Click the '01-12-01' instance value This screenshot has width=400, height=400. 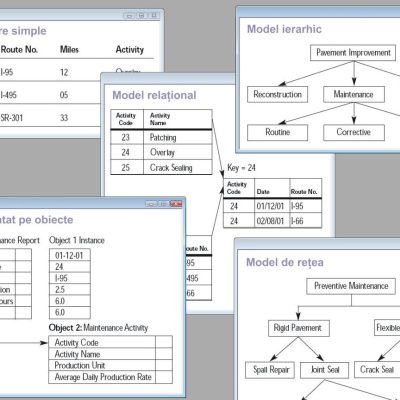70,255
